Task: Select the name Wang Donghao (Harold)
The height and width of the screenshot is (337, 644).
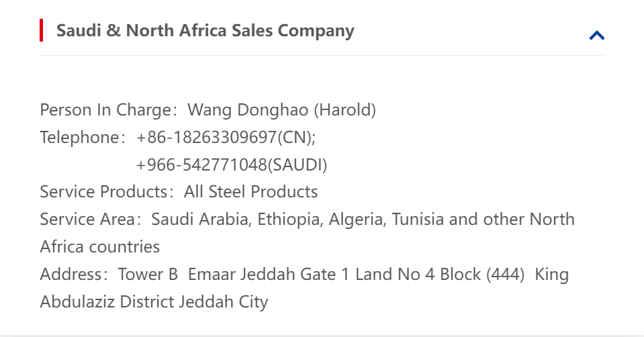Action: [281, 110]
